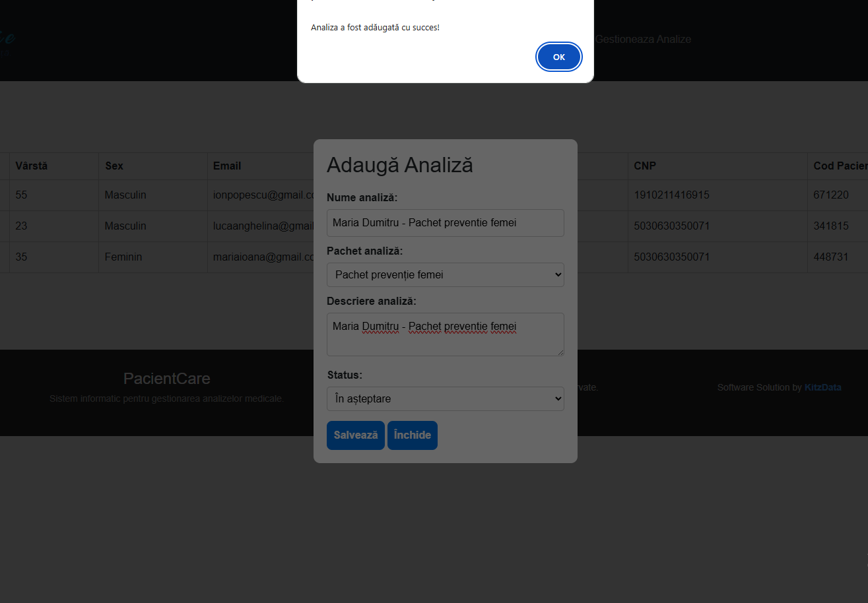Click the Descriere analiză text area

coord(445,334)
